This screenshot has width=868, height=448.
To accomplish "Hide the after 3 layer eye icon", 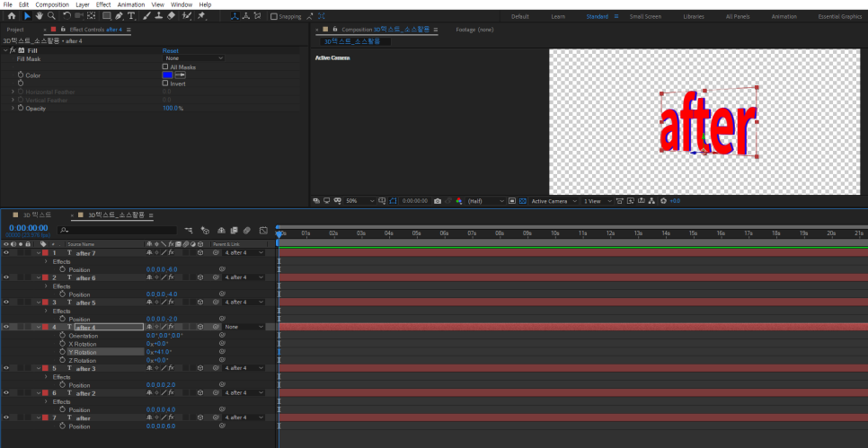I will click(6, 368).
